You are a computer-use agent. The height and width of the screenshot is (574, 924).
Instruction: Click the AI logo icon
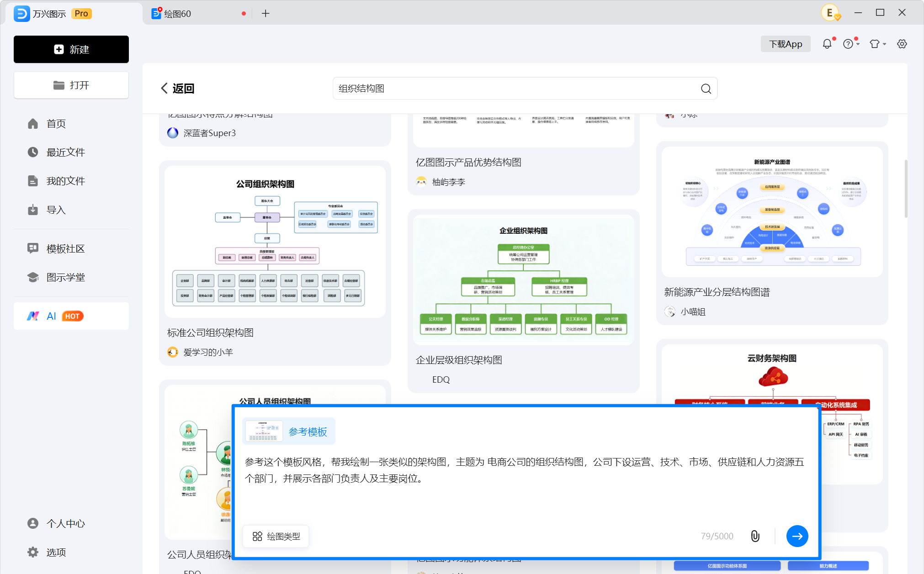33,316
